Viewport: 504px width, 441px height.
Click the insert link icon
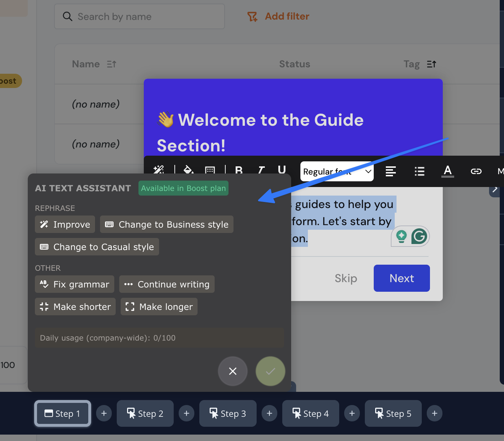(x=476, y=171)
